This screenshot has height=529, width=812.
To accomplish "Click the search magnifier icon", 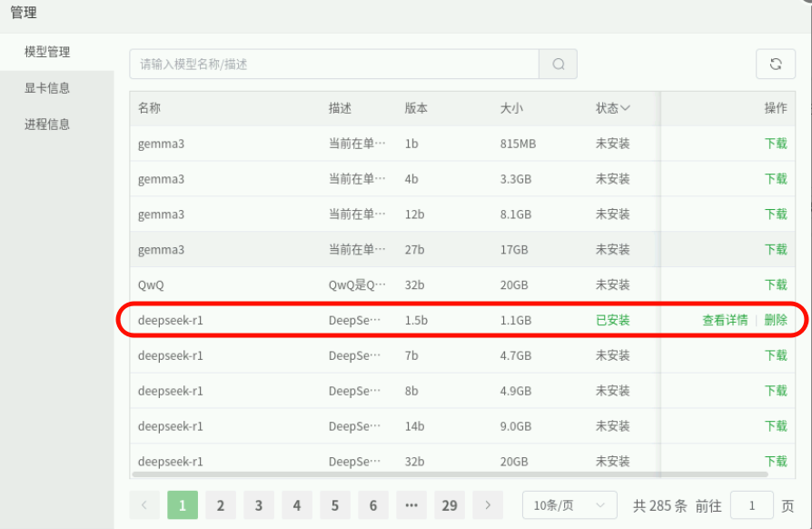I will pos(559,65).
